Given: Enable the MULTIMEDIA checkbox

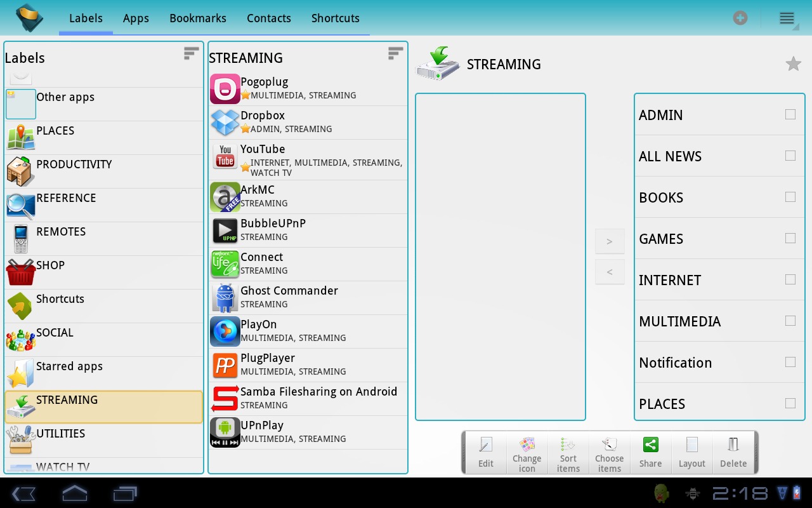Looking at the screenshot, I should pyautogui.click(x=790, y=321).
